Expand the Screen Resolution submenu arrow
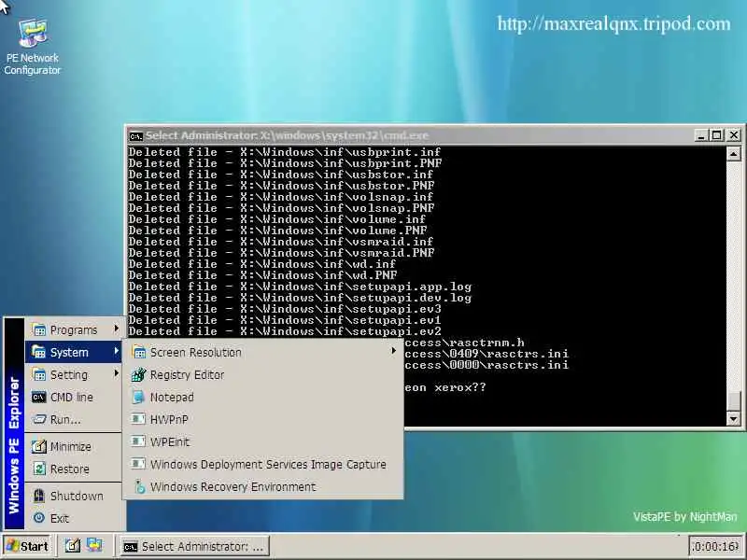The width and height of the screenshot is (747, 560). pos(393,351)
